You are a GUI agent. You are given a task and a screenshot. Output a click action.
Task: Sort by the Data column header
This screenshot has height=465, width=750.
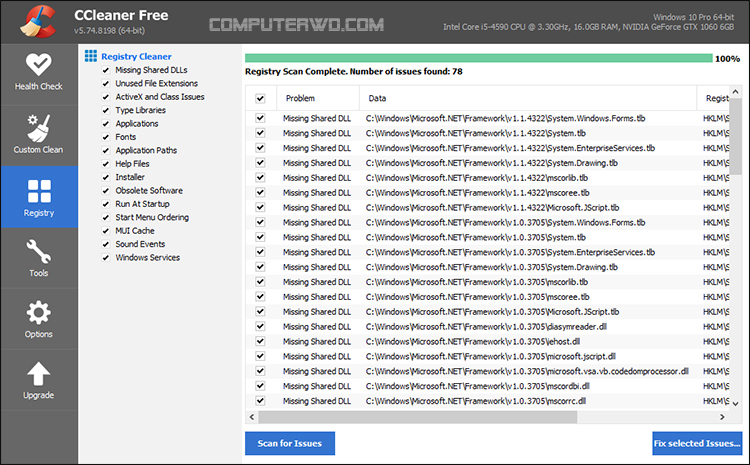click(x=528, y=98)
